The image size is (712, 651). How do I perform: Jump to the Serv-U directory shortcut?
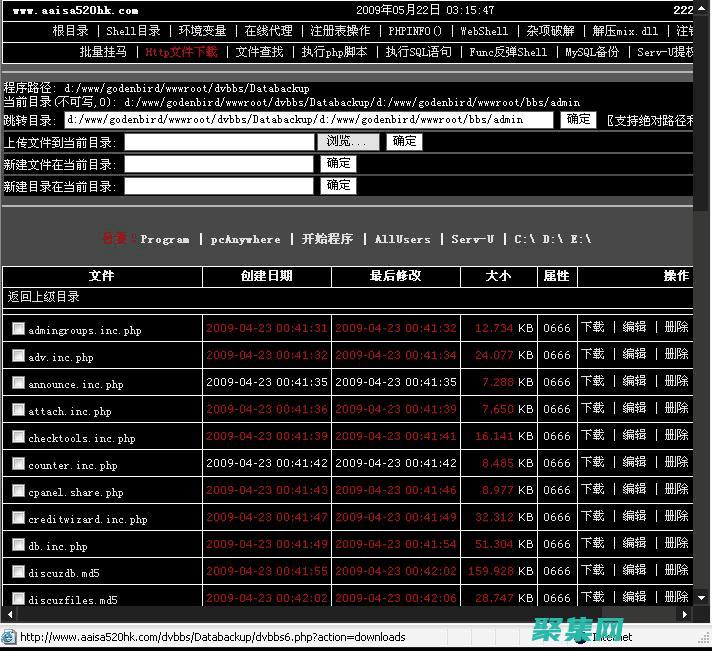click(472, 240)
